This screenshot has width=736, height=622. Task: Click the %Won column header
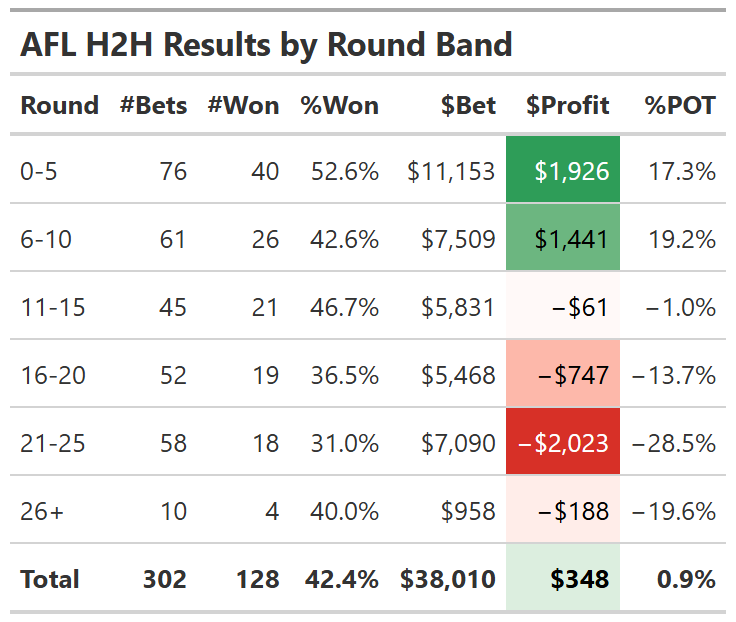340,105
